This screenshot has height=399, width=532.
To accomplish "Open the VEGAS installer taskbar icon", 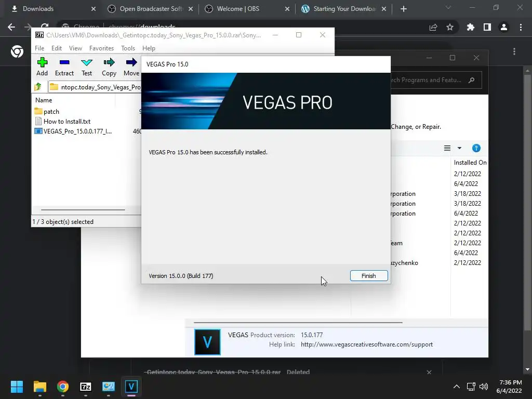I will click(131, 387).
